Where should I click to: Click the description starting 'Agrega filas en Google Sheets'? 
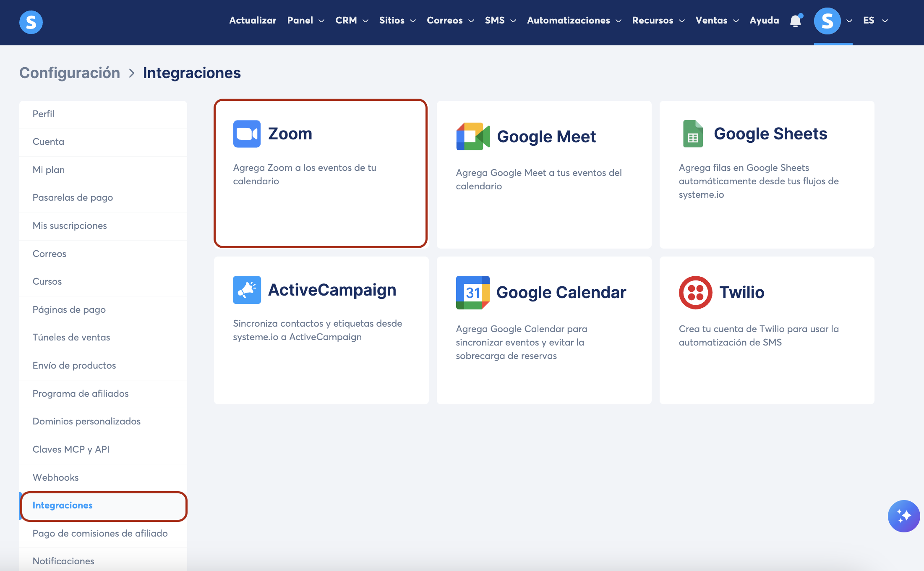[x=759, y=181]
